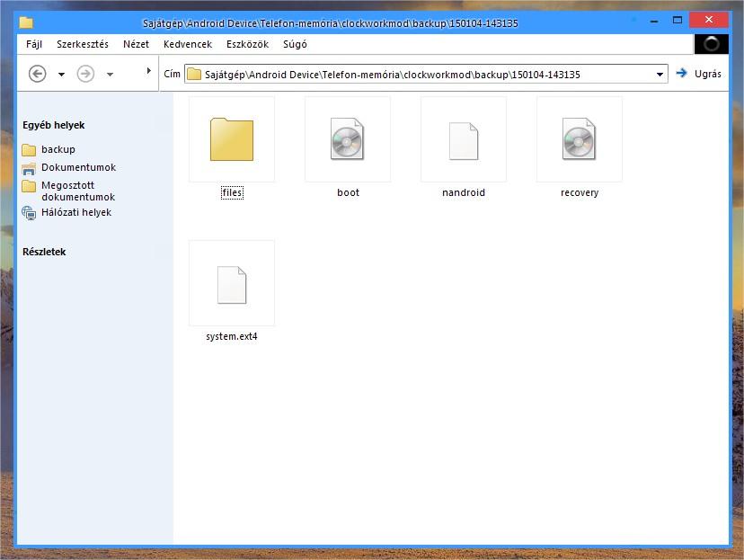Viewport: 744px width, 560px height.
Task: Select the boot file name label
Action: coord(349,192)
